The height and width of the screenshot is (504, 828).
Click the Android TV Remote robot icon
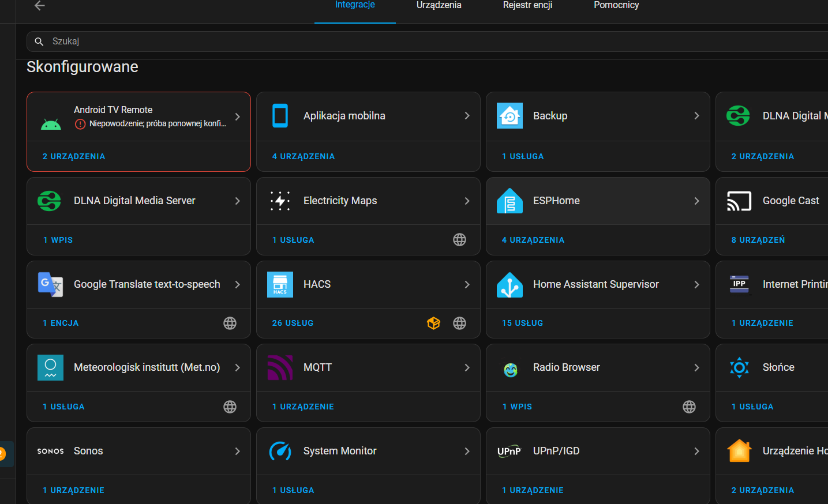[51, 124]
